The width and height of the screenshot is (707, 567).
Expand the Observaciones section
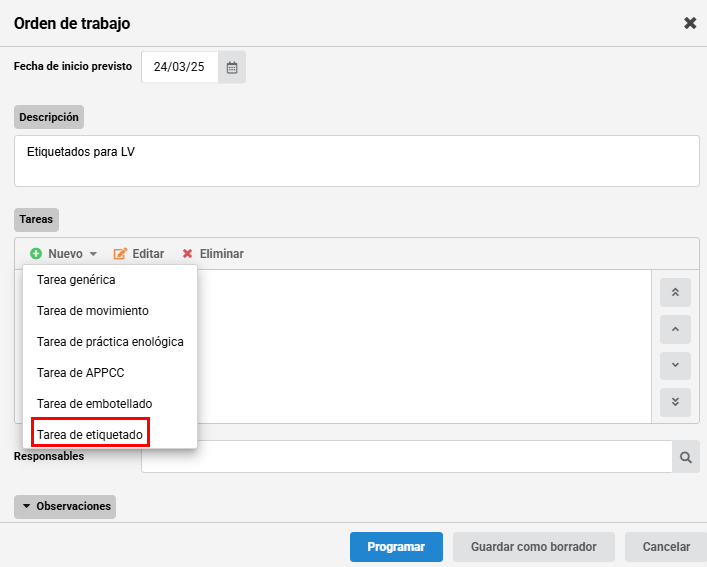[x=65, y=507]
